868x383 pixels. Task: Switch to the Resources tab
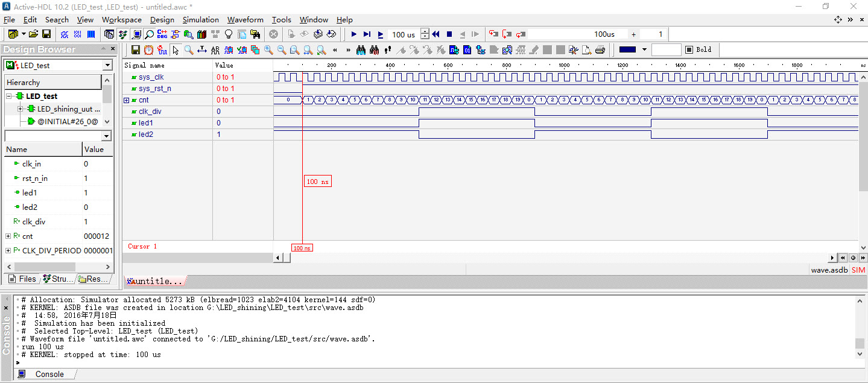click(x=93, y=279)
